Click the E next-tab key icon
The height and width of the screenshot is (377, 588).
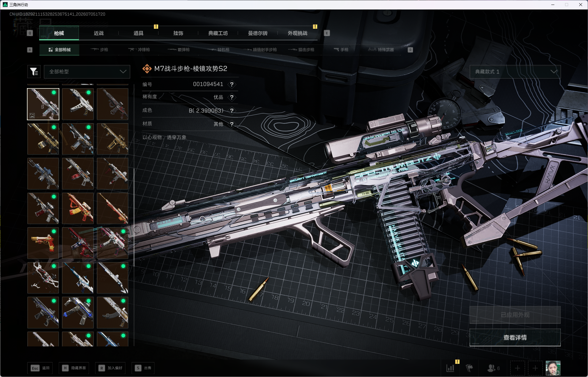pos(327,33)
